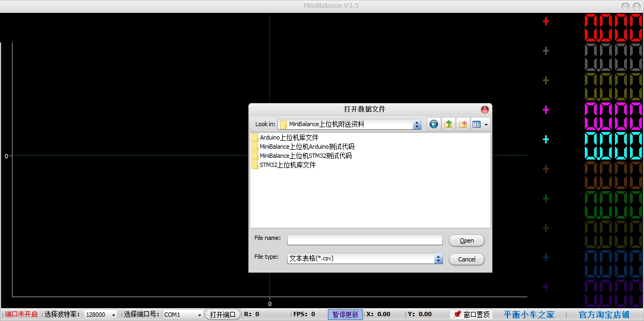The image size is (644, 321).
Task: Toggle the dark blue channel plus marker
Action: click(546, 258)
